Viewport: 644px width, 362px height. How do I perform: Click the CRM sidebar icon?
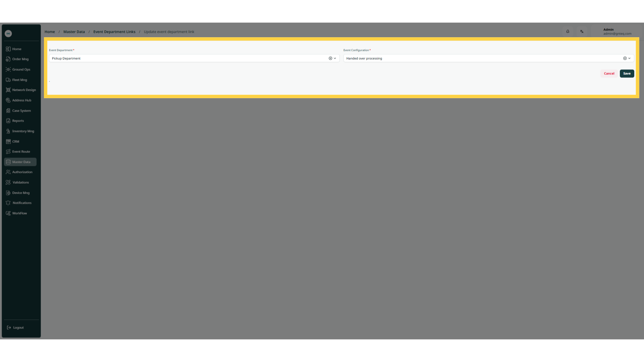pos(8,141)
